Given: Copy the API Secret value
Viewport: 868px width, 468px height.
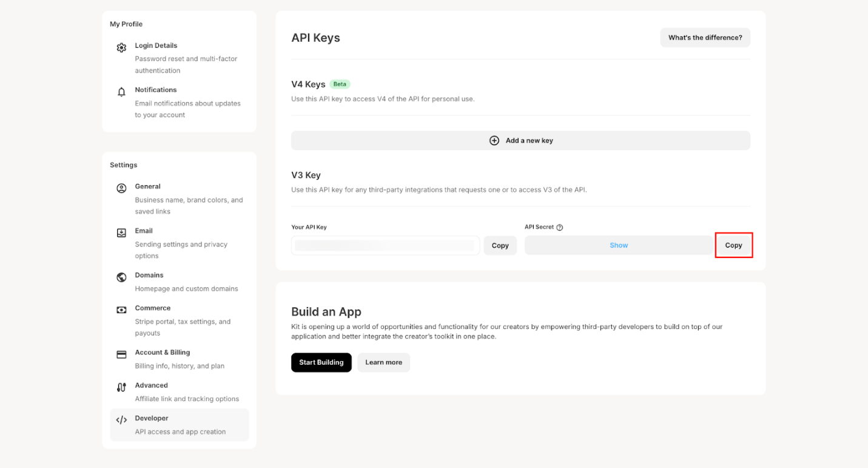Looking at the screenshot, I should pyautogui.click(x=733, y=245).
